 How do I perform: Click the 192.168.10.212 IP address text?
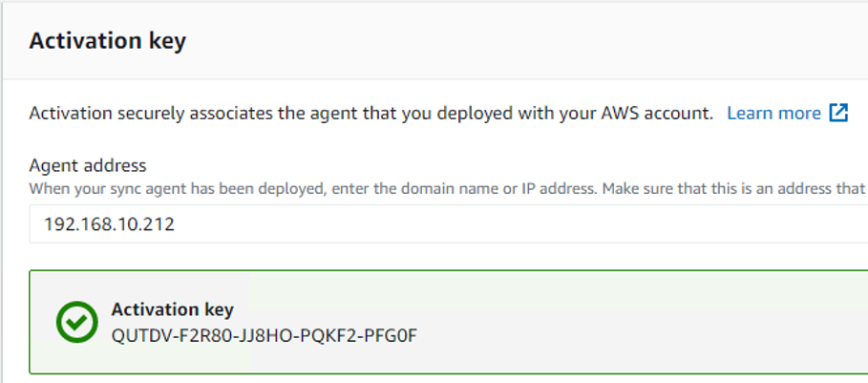tap(110, 224)
